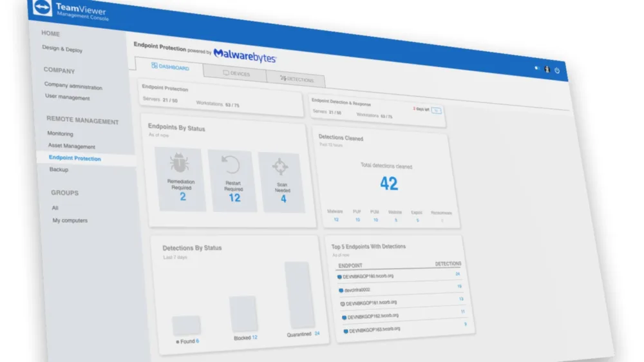The image size is (644, 362).
Task: Click the TeamViewer logo icon
Action: (42, 7)
